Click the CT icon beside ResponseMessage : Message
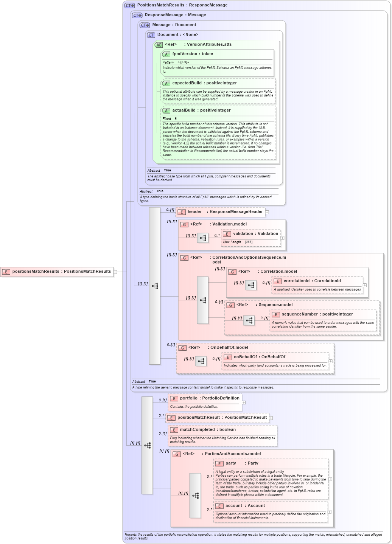Viewport: 392px width, 544px height. pyautogui.click(x=137, y=15)
